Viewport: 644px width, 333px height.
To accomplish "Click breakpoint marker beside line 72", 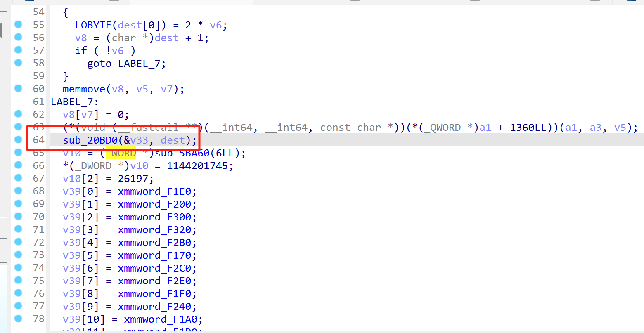I will (x=18, y=242).
